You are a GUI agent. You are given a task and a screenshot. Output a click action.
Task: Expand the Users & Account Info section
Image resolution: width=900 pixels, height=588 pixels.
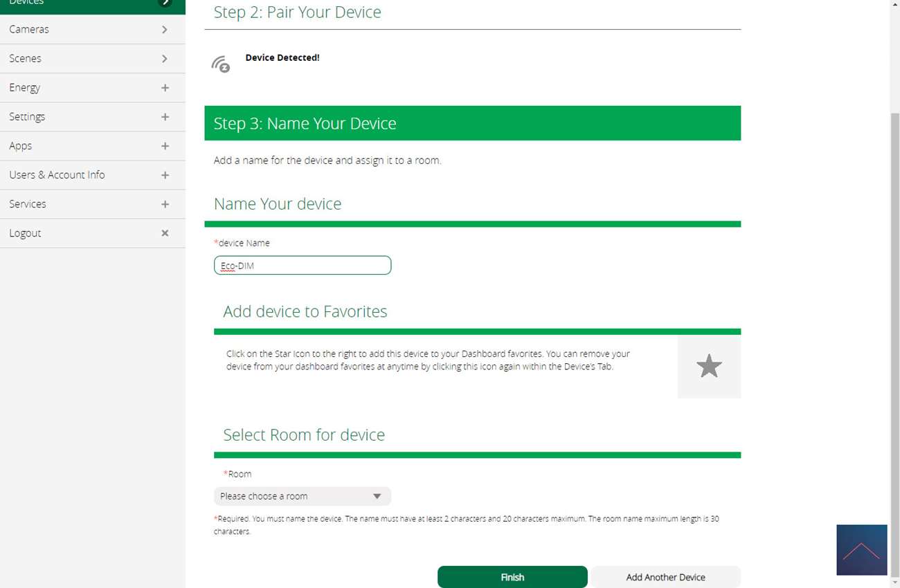point(165,175)
